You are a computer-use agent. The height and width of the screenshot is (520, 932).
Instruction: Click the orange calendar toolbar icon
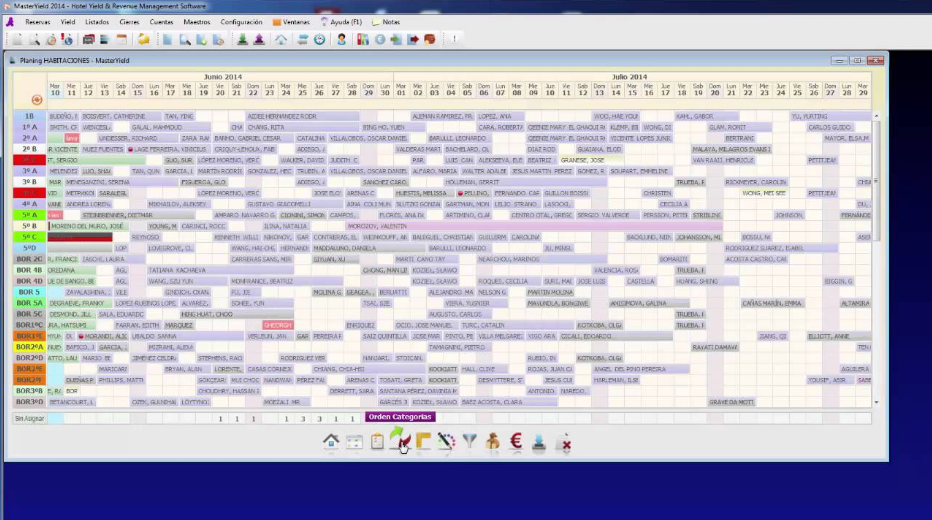point(121,39)
